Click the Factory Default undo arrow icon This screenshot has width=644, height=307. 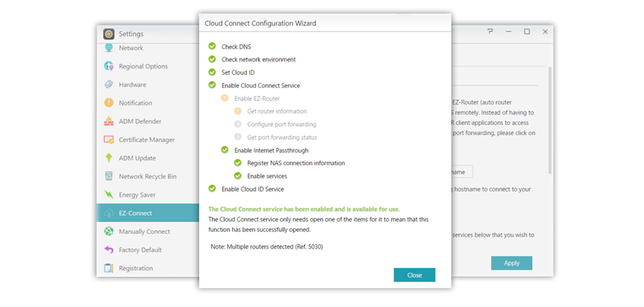[x=109, y=249]
